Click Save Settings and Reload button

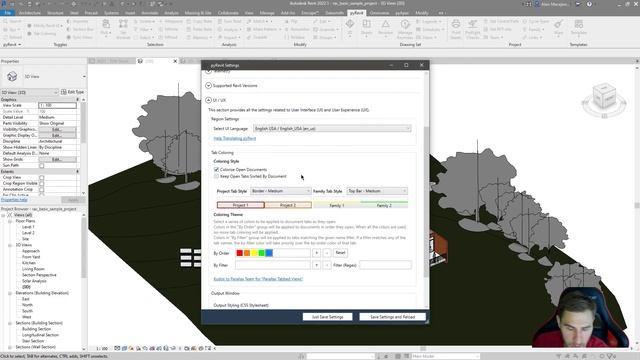[392, 317]
